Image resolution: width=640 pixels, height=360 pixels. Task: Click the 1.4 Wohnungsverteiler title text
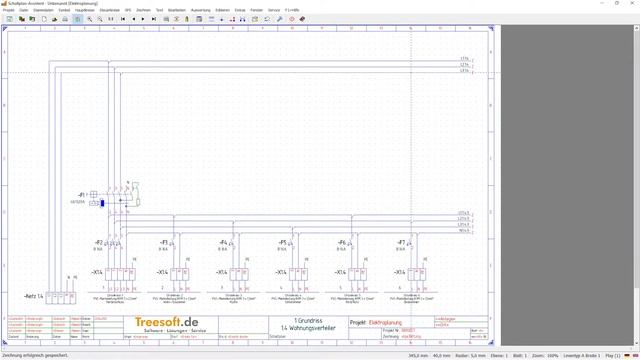[x=308, y=328]
